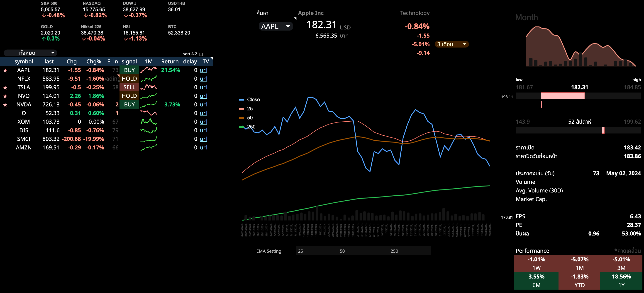Click the Nikkei 225 value 38,470.38

click(x=92, y=33)
